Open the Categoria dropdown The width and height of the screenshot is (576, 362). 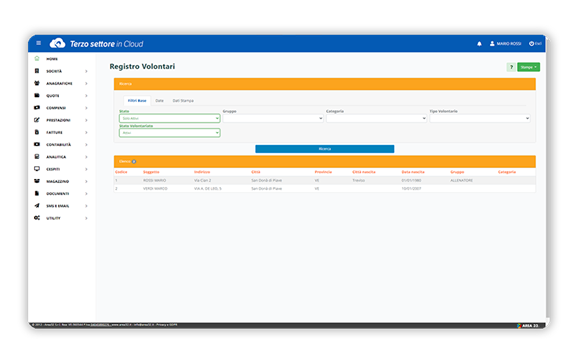tap(377, 118)
